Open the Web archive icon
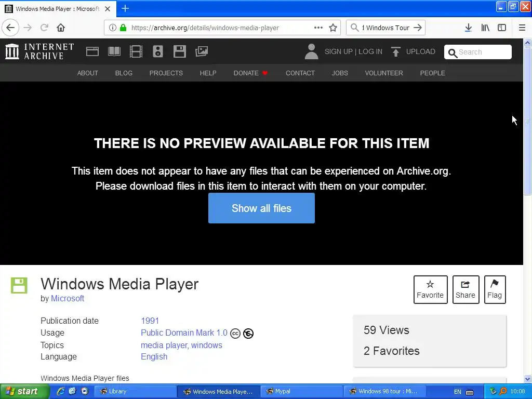The image size is (532, 399). (x=92, y=51)
